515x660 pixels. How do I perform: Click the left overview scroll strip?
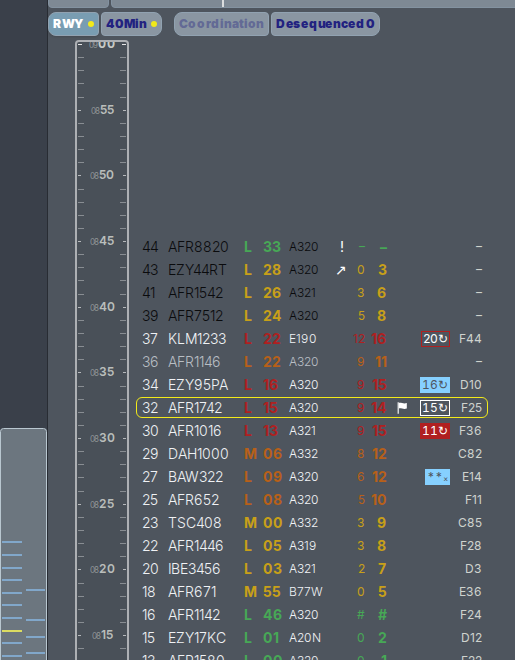[24, 544]
